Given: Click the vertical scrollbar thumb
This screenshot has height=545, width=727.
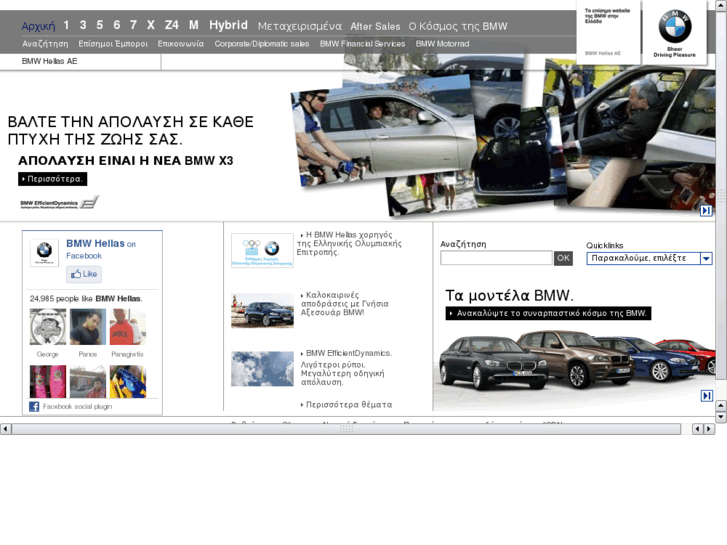Looking at the screenshot, I should pos(721,195).
